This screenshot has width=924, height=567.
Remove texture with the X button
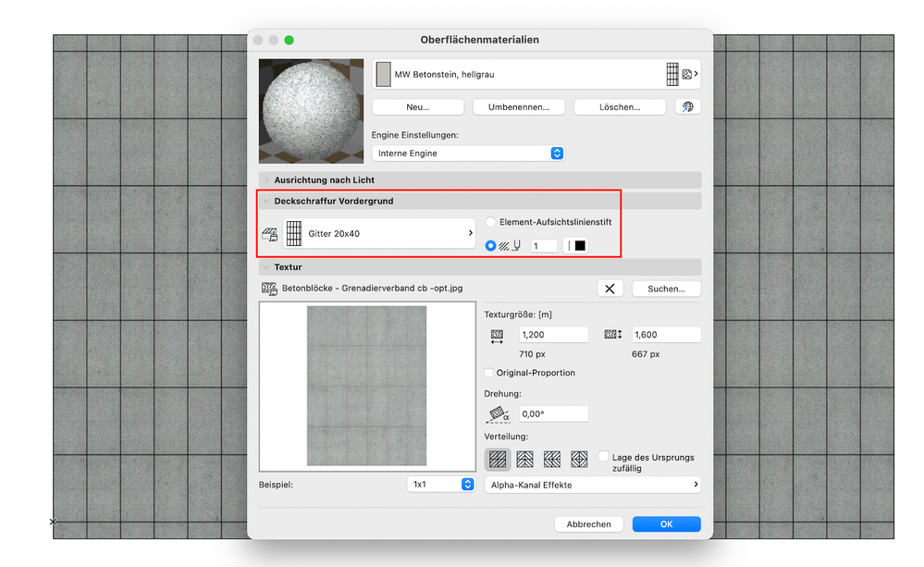coord(610,289)
